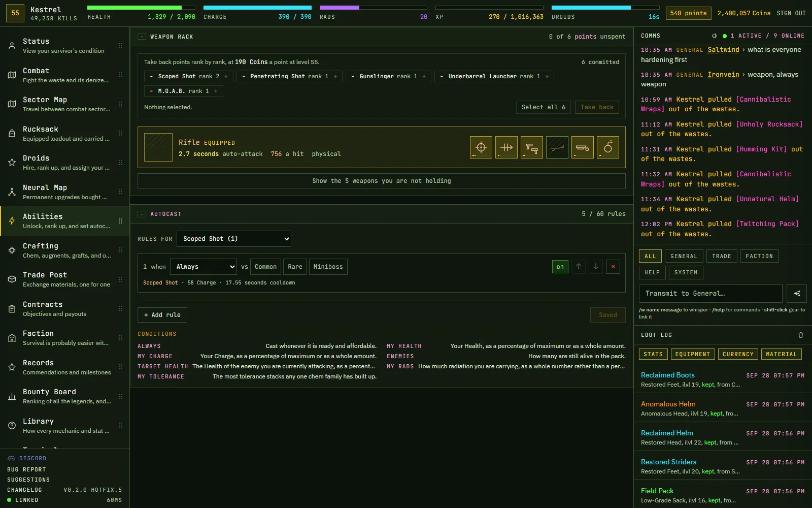This screenshot has height=508, width=812.
Task: Switch to the GENERAL chat tab
Action: (684, 256)
